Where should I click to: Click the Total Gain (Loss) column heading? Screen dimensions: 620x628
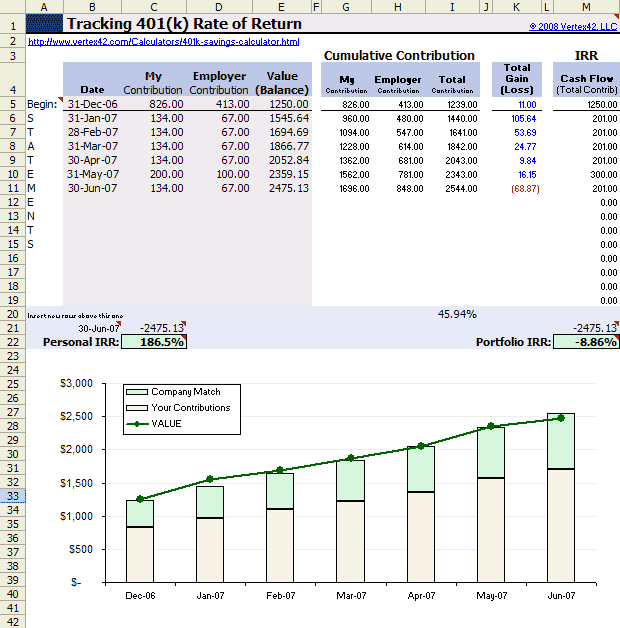click(517, 79)
